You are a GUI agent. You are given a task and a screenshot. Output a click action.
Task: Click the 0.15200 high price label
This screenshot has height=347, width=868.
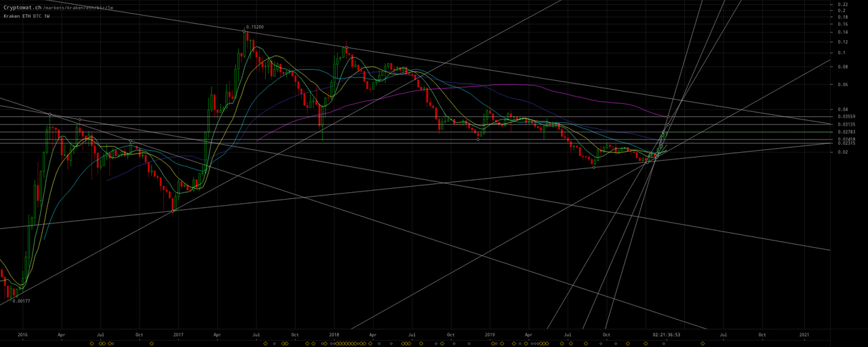click(255, 27)
